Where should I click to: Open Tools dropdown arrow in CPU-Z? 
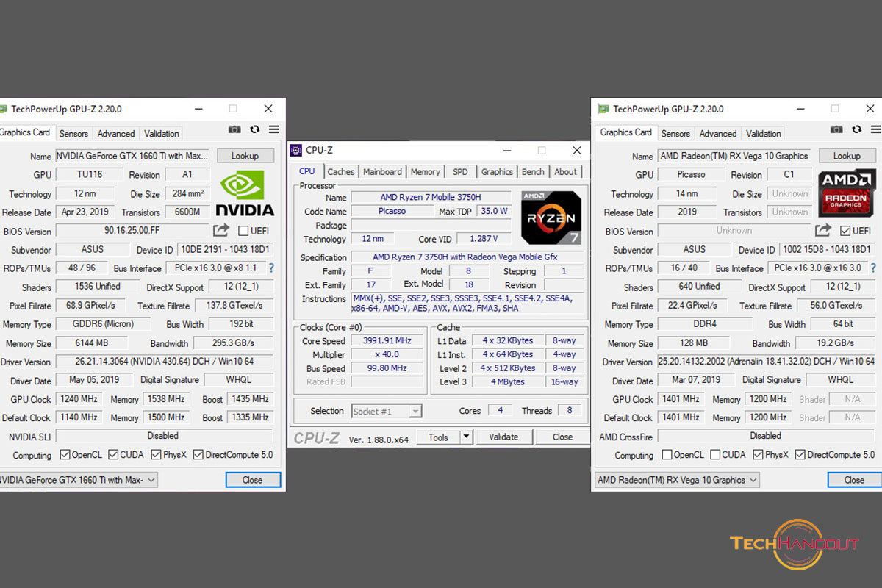tap(465, 437)
